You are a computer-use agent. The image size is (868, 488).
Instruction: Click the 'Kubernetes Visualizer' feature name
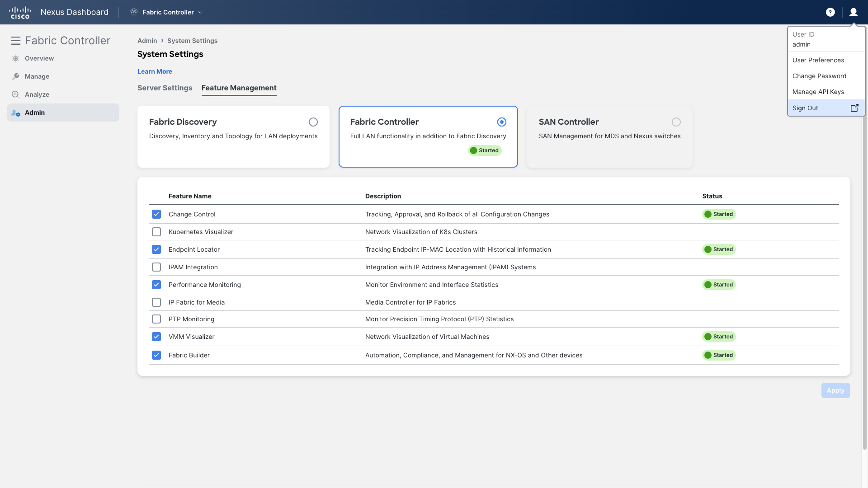coord(201,232)
